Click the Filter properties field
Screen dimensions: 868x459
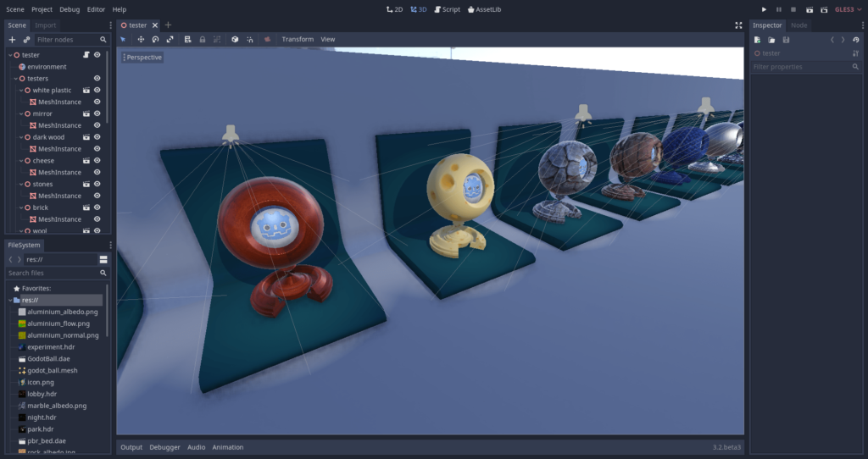click(x=801, y=67)
